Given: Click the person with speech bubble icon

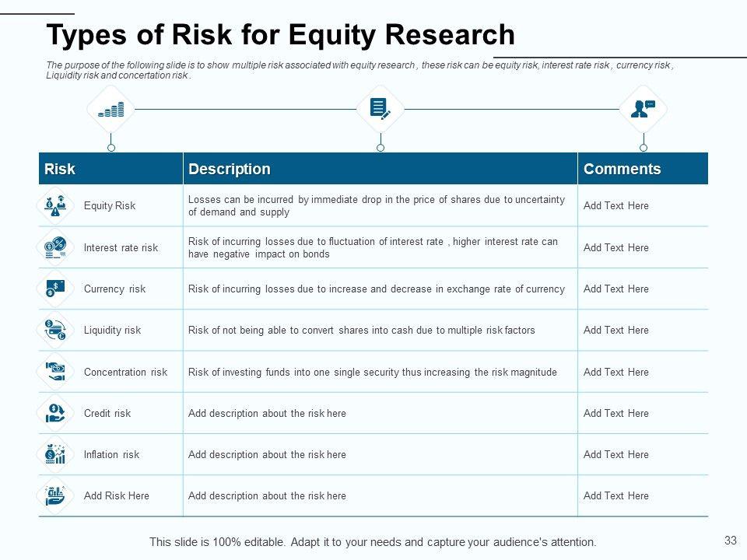Looking at the screenshot, I should 643,109.
